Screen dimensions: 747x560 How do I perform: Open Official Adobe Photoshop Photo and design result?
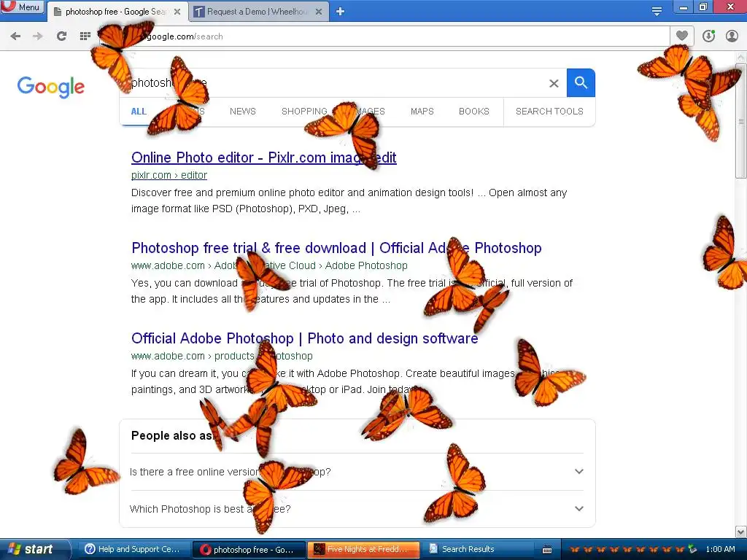[304, 338]
